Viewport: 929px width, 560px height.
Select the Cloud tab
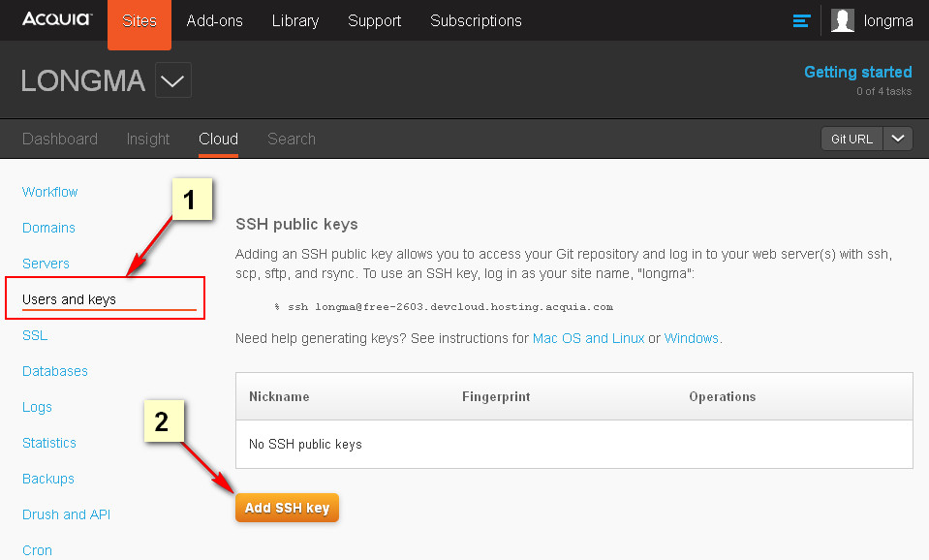point(218,139)
